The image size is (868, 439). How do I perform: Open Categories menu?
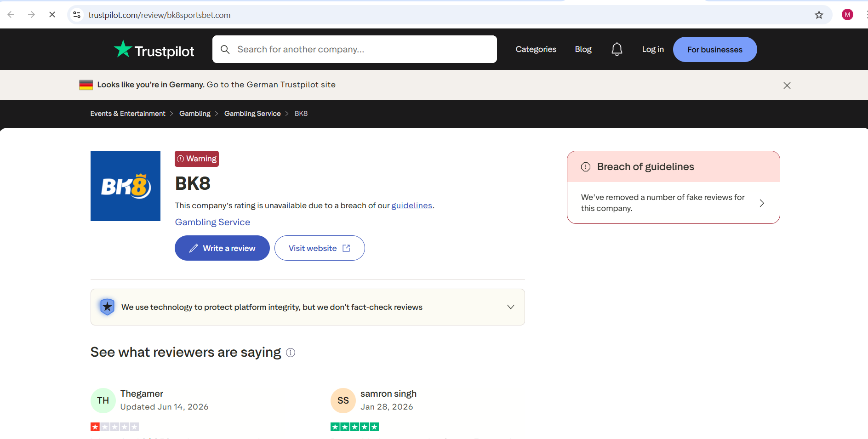click(536, 49)
